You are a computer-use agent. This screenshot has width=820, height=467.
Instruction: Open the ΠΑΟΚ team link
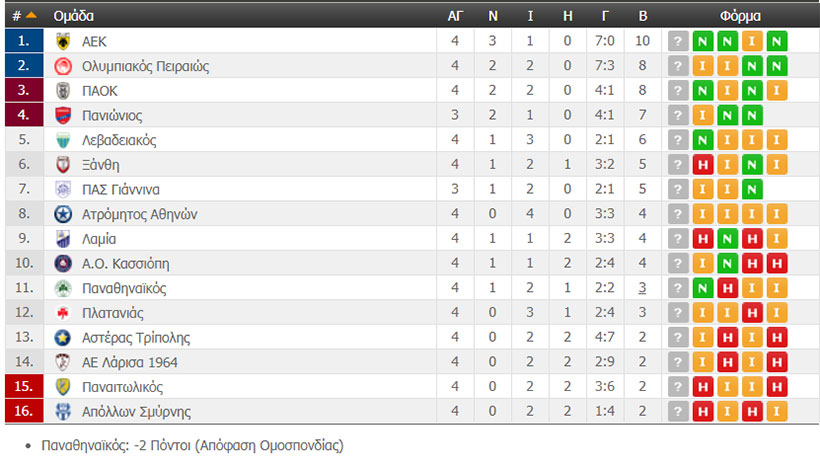click(x=100, y=90)
